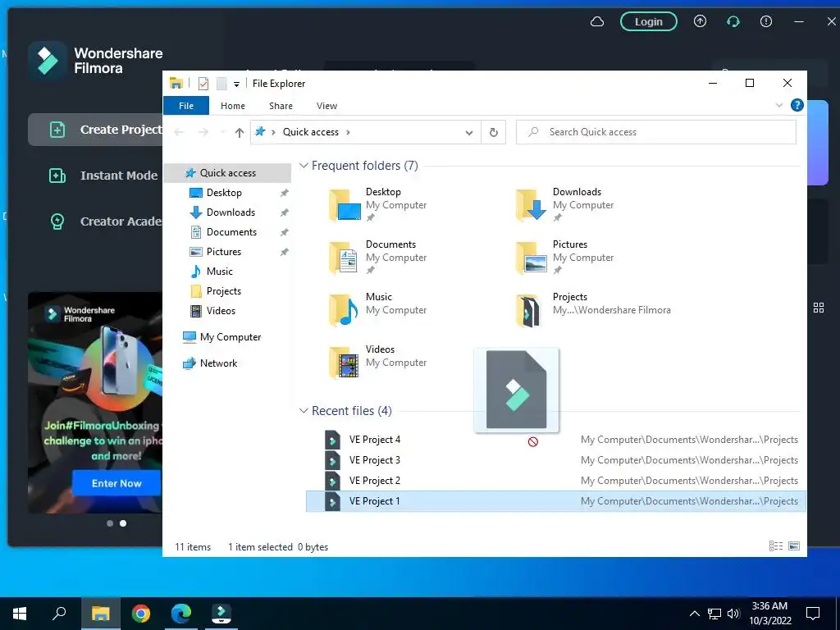Screen dimensions: 840x630
Task: Select Projects Wondershare Filmora folder icon
Action: click(x=529, y=309)
